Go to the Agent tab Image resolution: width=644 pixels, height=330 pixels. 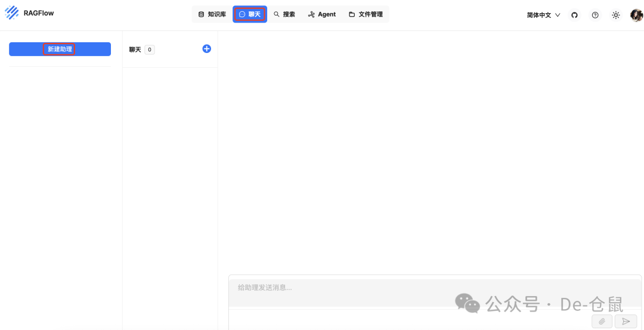pos(322,14)
